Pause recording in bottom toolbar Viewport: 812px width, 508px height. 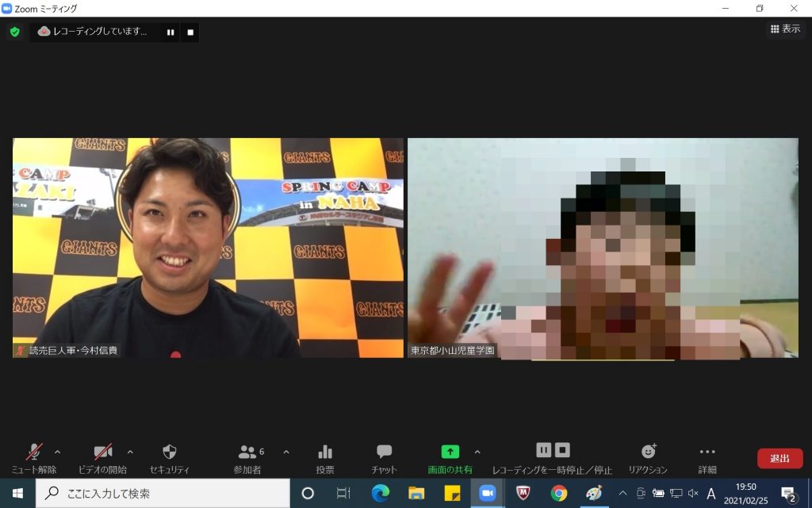pos(543,450)
